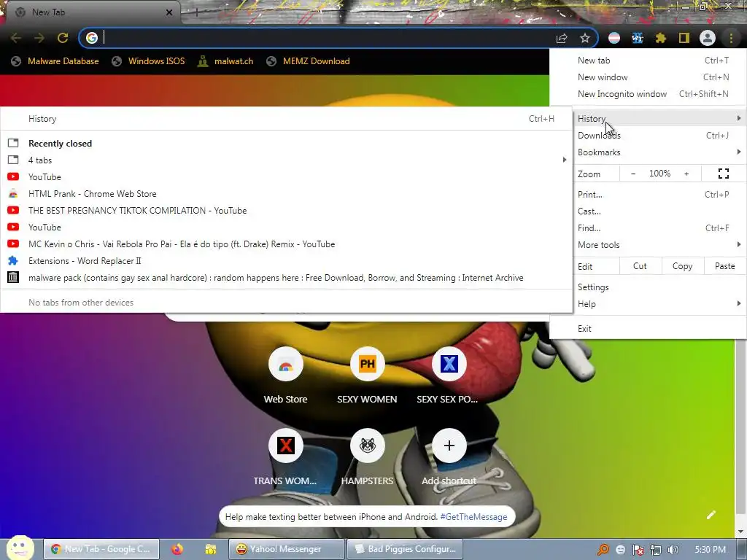Viewport: 747px width, 560px height.
Task: Select New tab from Chrome menu
Action: pos(649,61)
